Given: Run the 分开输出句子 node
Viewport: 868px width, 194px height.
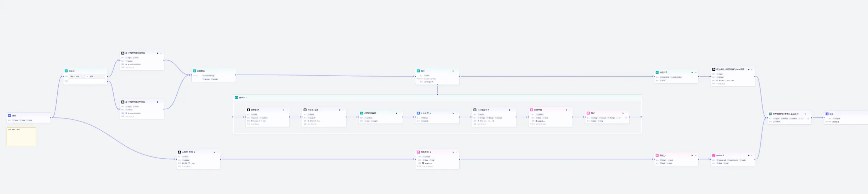Looking at the screenshot, I should coord(510,110).
